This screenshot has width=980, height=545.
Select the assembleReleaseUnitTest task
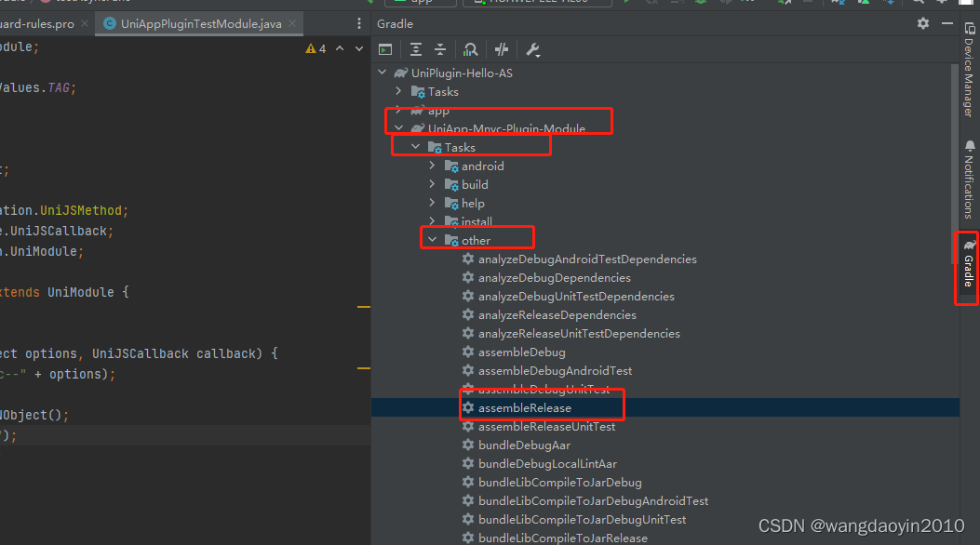coord(547,426)
